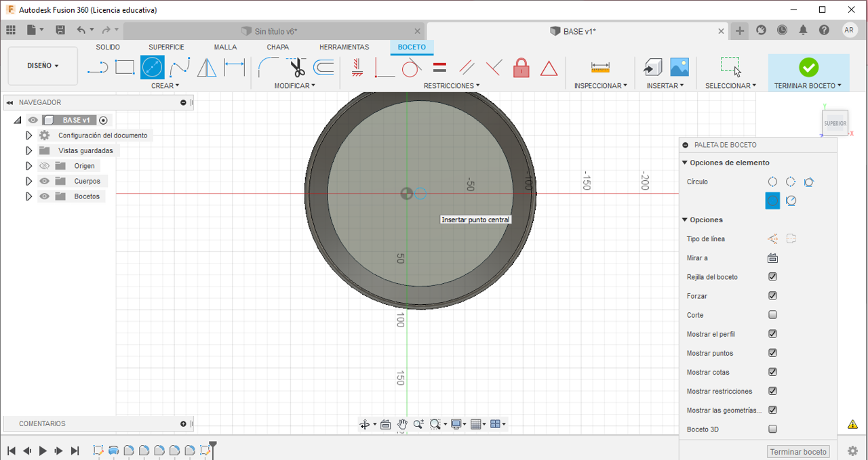Select the Center Diameter Circle tool in toolbar
Viewport: 868px width, 460px height.
point(153,67)
